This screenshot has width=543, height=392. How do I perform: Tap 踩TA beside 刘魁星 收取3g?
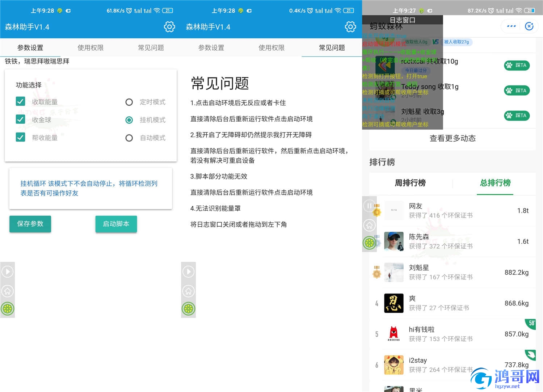tap(517, 115)
